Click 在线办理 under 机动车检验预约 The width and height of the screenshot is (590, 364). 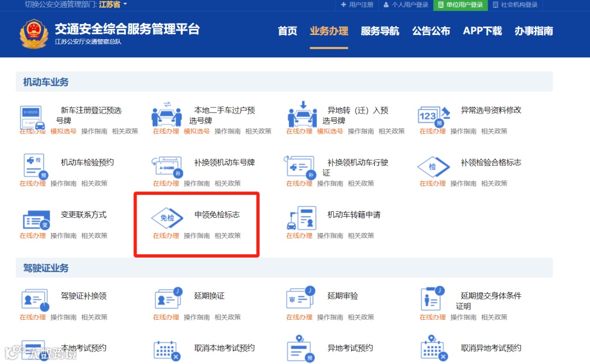coord(33,183)
